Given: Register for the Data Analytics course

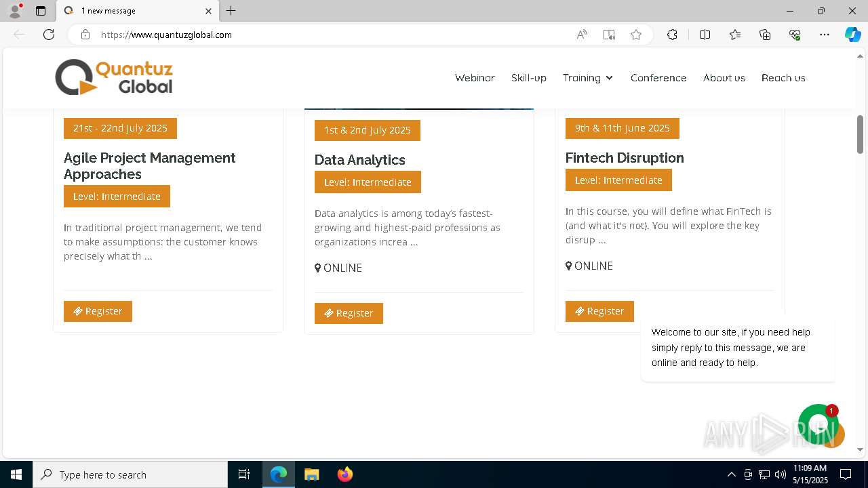Looking at the screenshot, I should pyautogui.click(x=349, y=313).
